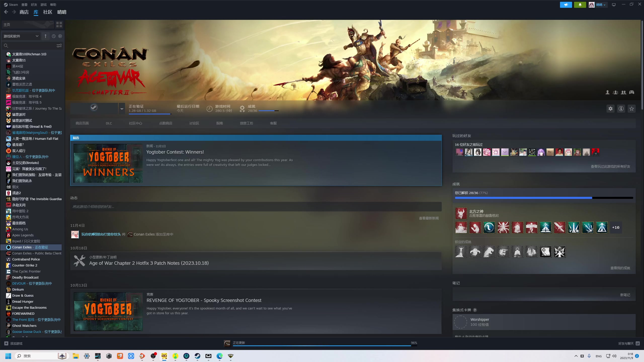644x362 pixels.
Task: Open the 讨论区 game tab
Action: point(194,123)
